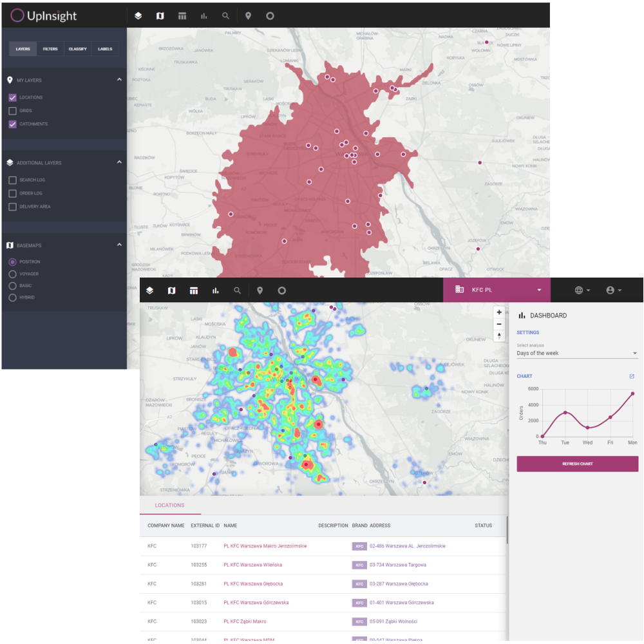The image size is (644, 644).
Task: Click the External ID column header
Action: (205, 526)
